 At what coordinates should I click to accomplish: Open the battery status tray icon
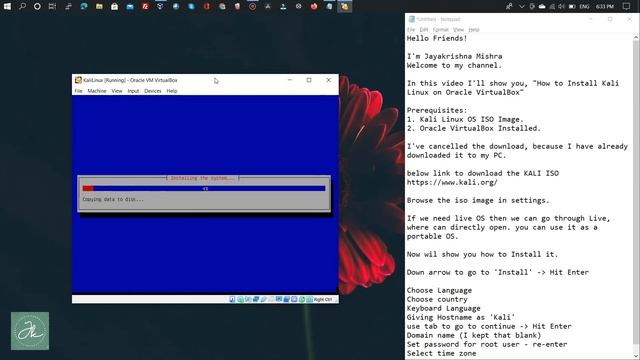572,6
